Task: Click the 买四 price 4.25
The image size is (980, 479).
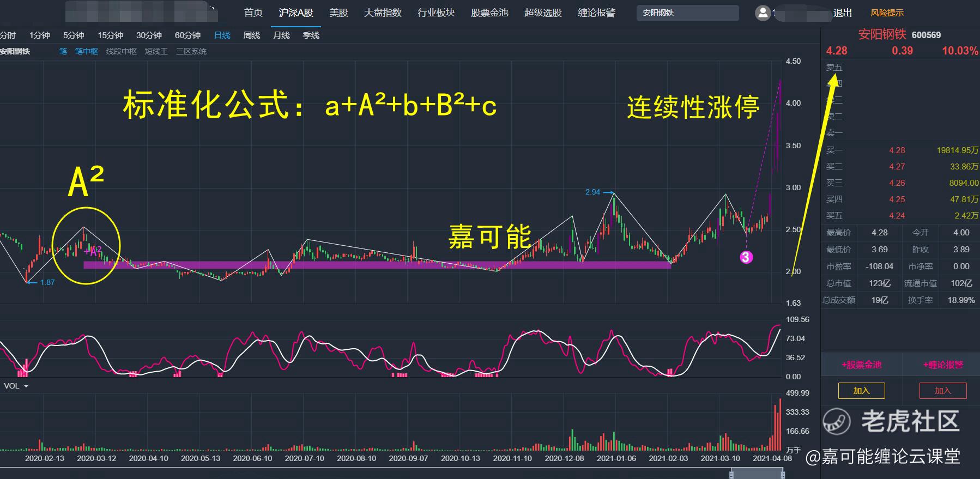Action: pos(897,199)
